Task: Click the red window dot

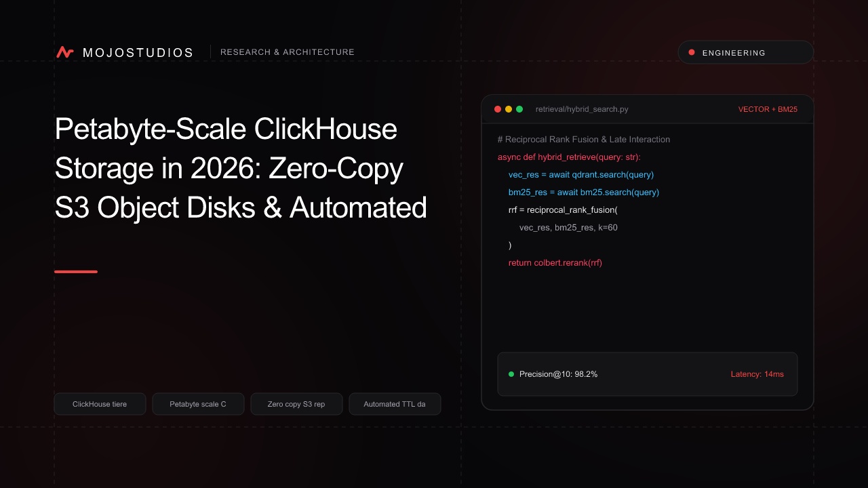Action: (498, 109)
